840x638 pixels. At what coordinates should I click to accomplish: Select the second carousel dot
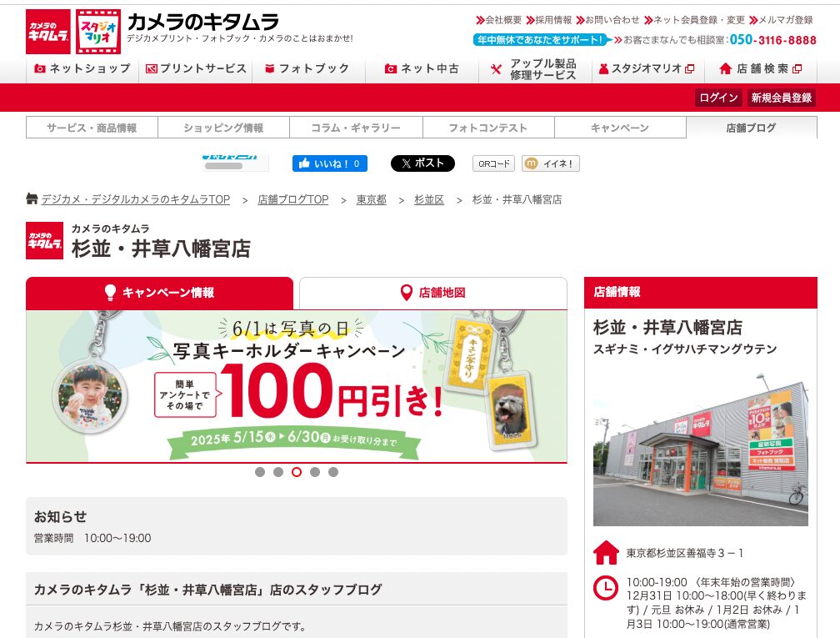click(278, 472)
